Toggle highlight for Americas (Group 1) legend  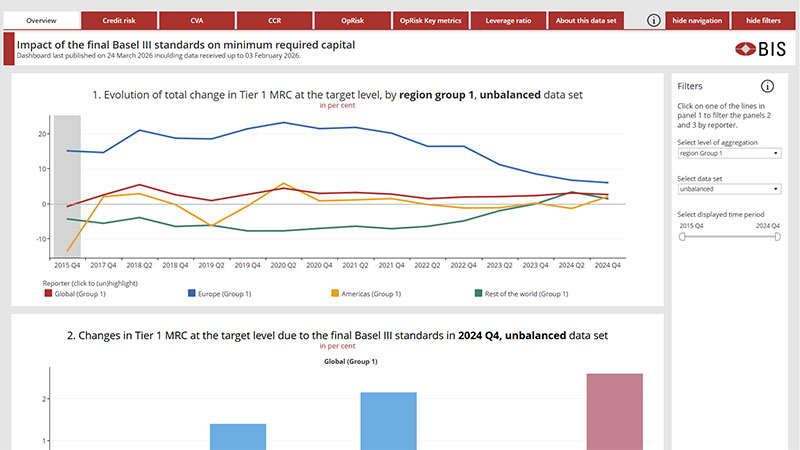366,294
